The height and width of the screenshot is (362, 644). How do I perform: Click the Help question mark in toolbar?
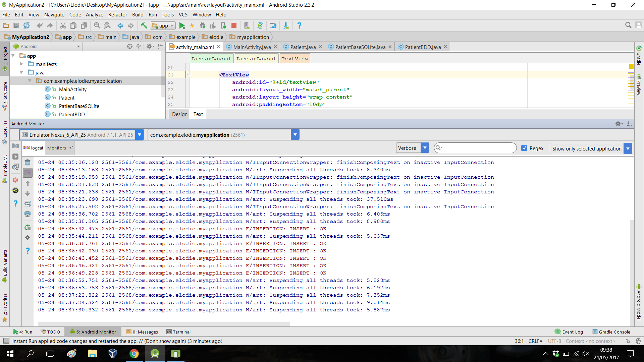coord(299,25)
